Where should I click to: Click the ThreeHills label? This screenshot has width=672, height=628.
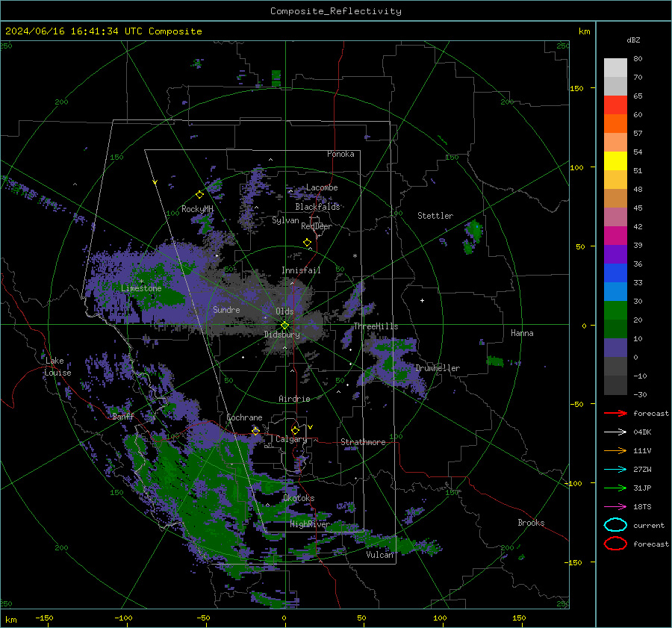point(376,326)
